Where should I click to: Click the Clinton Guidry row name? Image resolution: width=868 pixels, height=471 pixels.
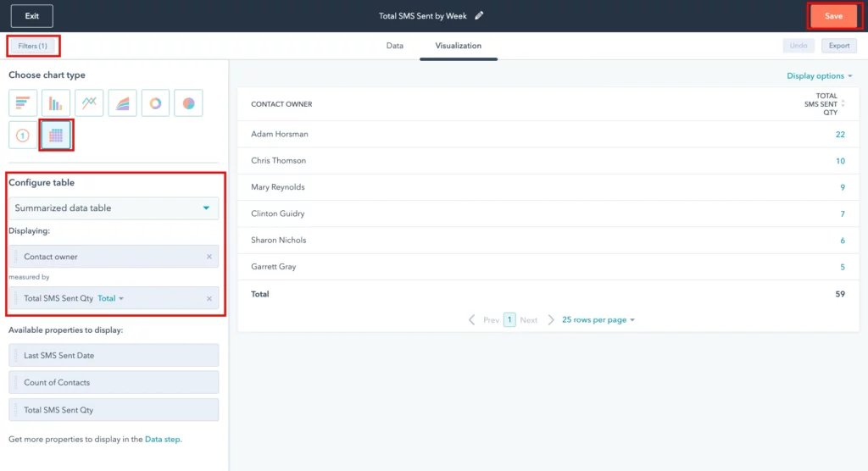pyautogui.click(x=278, y=213)
